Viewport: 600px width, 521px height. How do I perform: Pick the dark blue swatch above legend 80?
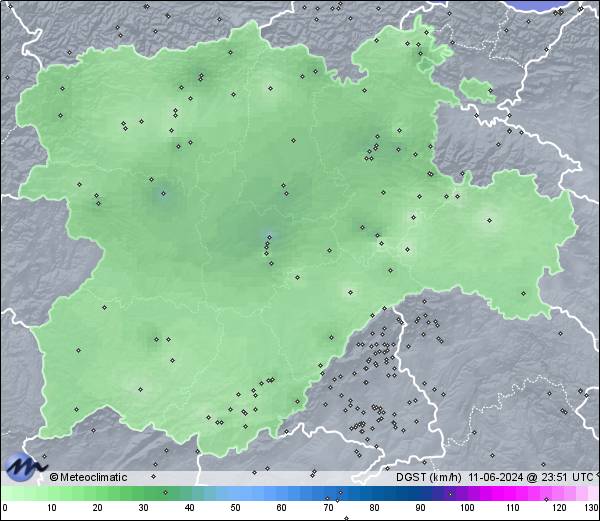point(374,493)
